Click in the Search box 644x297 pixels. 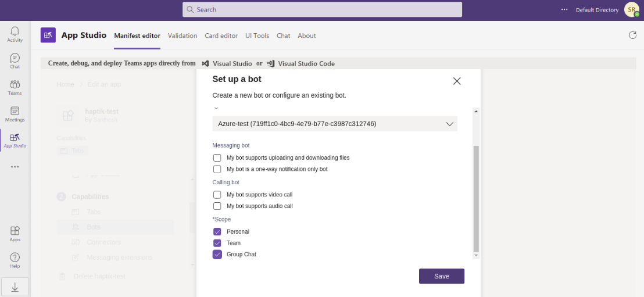[x=322, y=9]
